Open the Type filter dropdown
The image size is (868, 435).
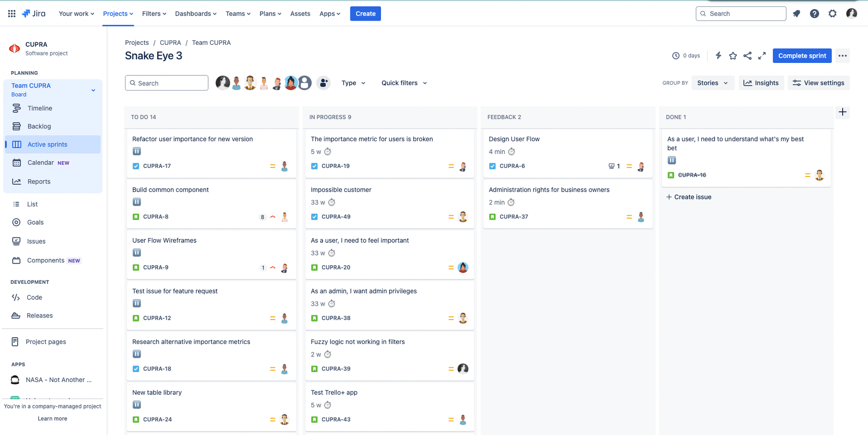pos(353,83)
